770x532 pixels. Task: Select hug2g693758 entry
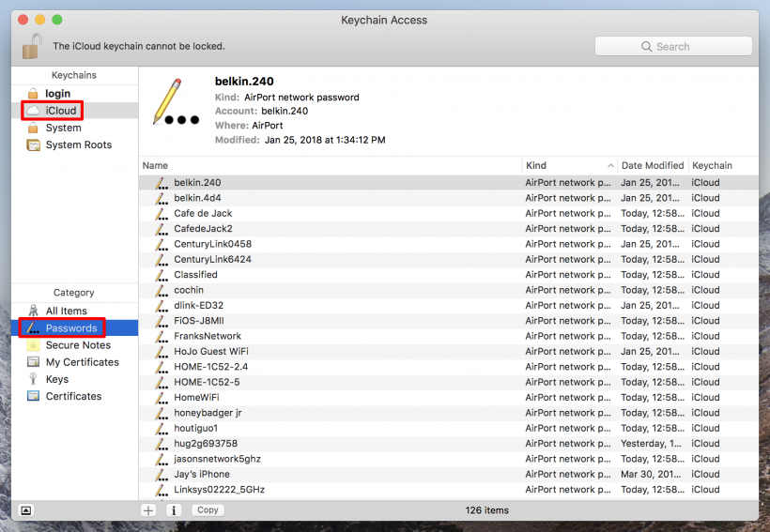pos(448,443)
